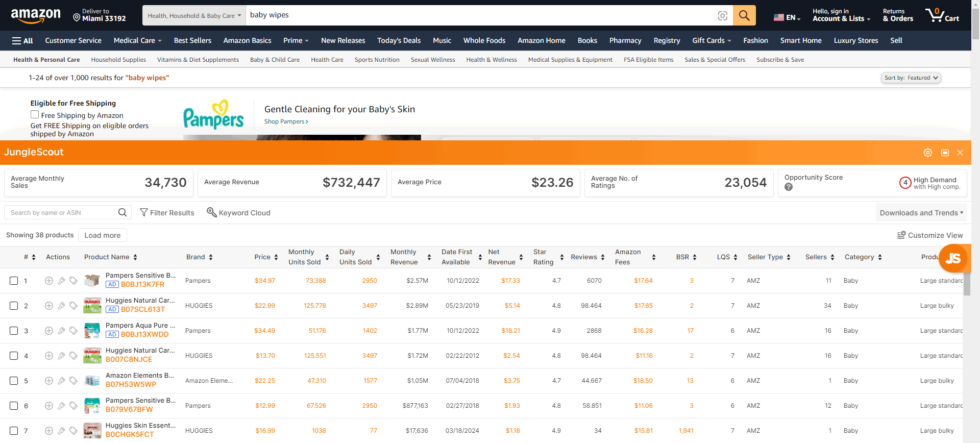Click pin icon in row 5 Amazon Elements
Image resolution: width=980 pixels, height=443 pixels.
click(61, 381)
